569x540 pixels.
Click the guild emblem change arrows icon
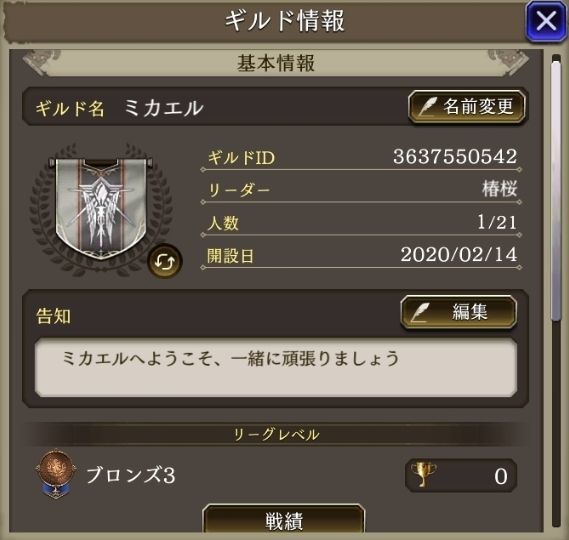(165, 261)
